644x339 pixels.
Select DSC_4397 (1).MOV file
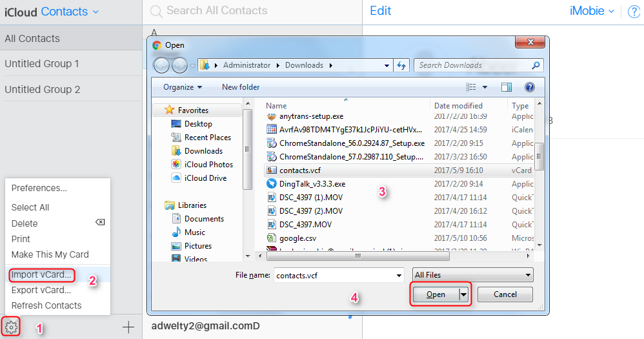[x=311, y=197]
